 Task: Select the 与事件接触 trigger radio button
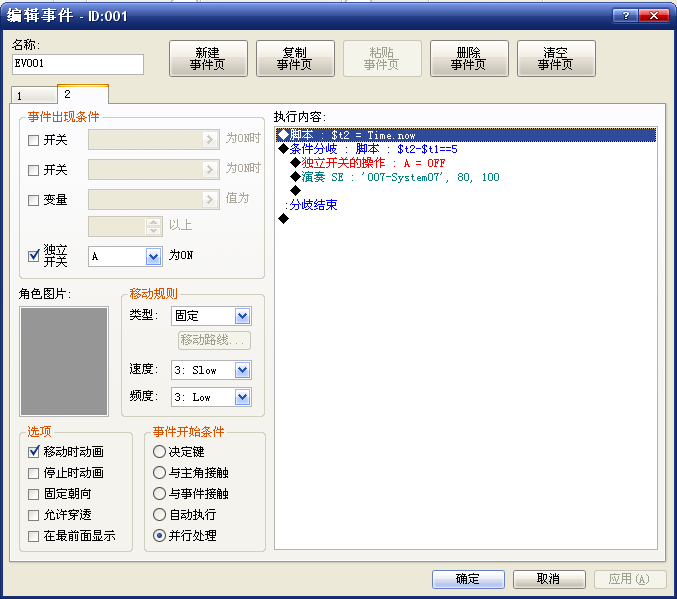coord(159,494)
